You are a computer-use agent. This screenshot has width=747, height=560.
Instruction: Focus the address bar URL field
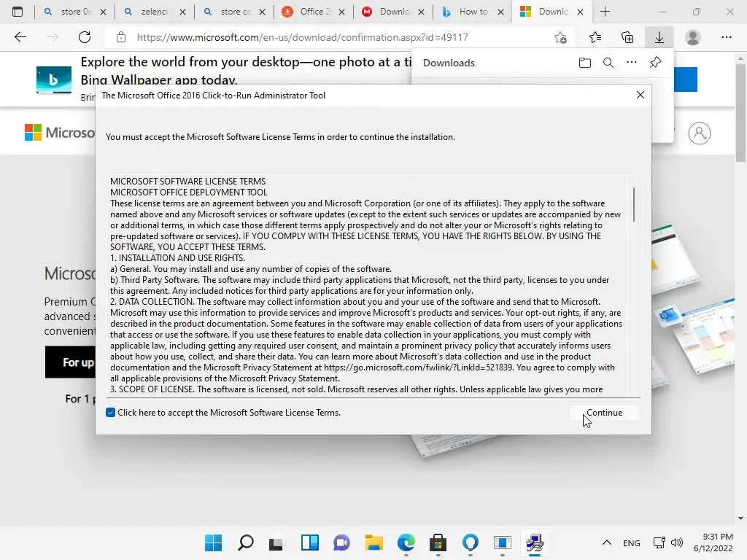tap(303, 37)
